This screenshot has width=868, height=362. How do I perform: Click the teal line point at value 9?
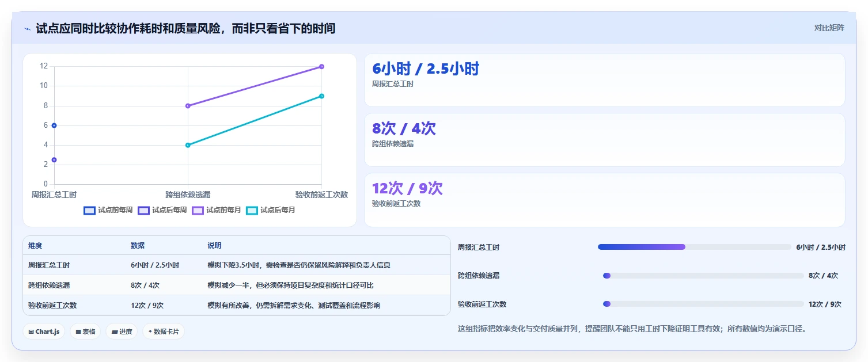coord(321,96)
